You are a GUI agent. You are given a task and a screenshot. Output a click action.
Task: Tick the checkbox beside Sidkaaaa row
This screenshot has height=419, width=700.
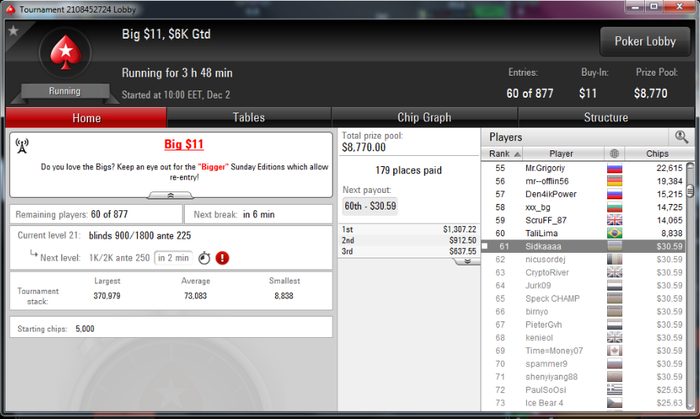tap(485, 246)
